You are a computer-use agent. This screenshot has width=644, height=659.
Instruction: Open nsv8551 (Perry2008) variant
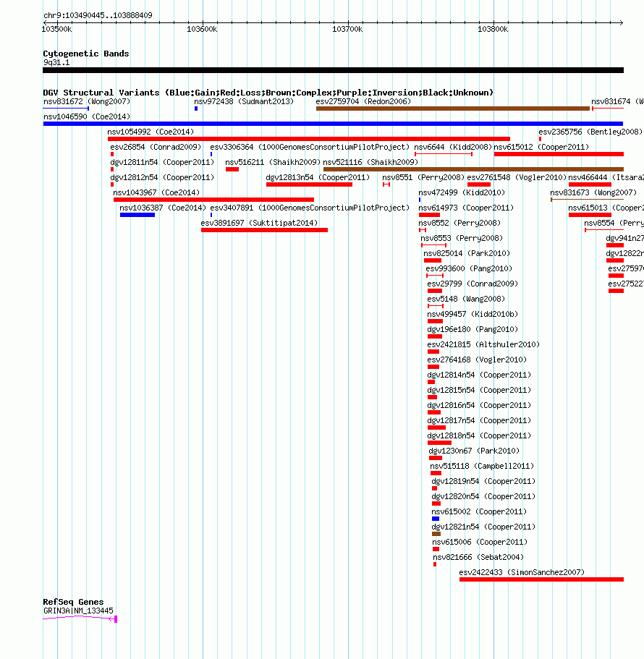pyautogui.click(x=423, y=177)
